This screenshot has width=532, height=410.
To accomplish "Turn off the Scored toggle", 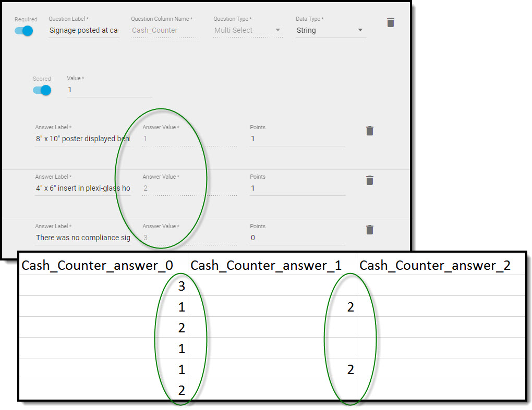I will (41, 90).
